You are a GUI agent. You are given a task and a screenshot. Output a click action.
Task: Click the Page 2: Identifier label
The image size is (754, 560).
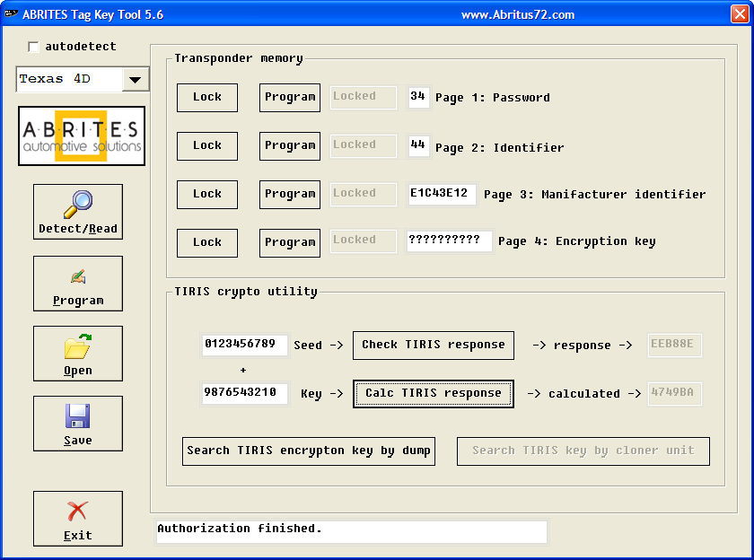click(x=500, y=147)
